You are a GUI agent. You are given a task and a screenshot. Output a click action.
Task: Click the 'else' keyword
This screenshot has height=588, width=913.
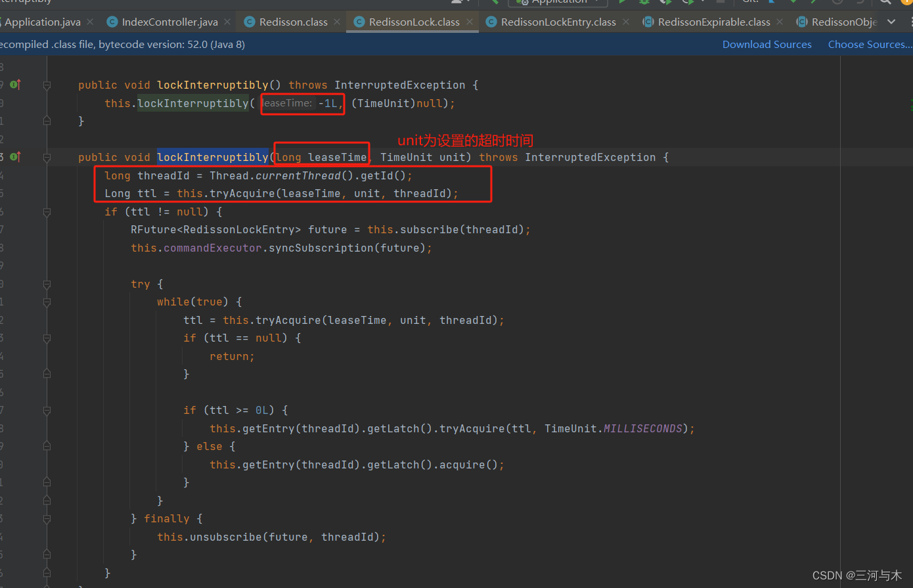pos(210,446)
